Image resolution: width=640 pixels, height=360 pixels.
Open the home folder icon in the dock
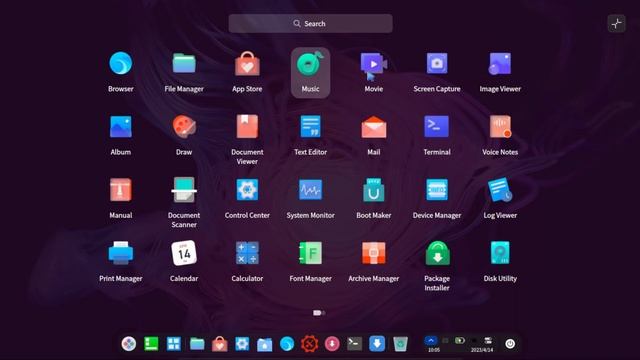coord(264,344)
